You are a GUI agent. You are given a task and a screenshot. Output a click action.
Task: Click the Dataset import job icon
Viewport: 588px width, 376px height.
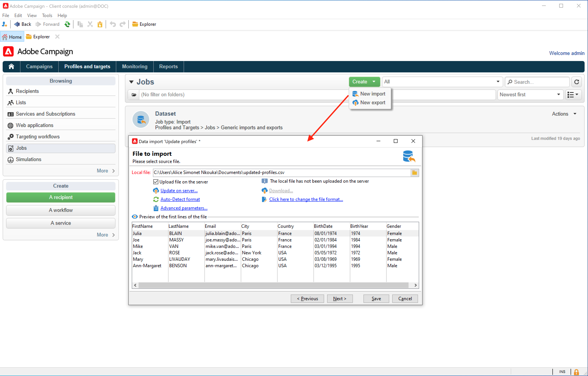click(x=141, y=120)
